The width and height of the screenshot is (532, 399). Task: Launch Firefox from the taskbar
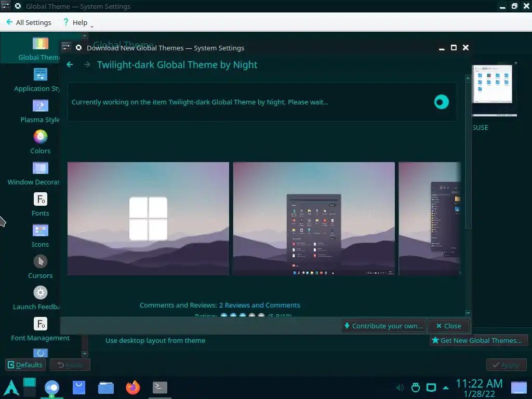point(132,388)
